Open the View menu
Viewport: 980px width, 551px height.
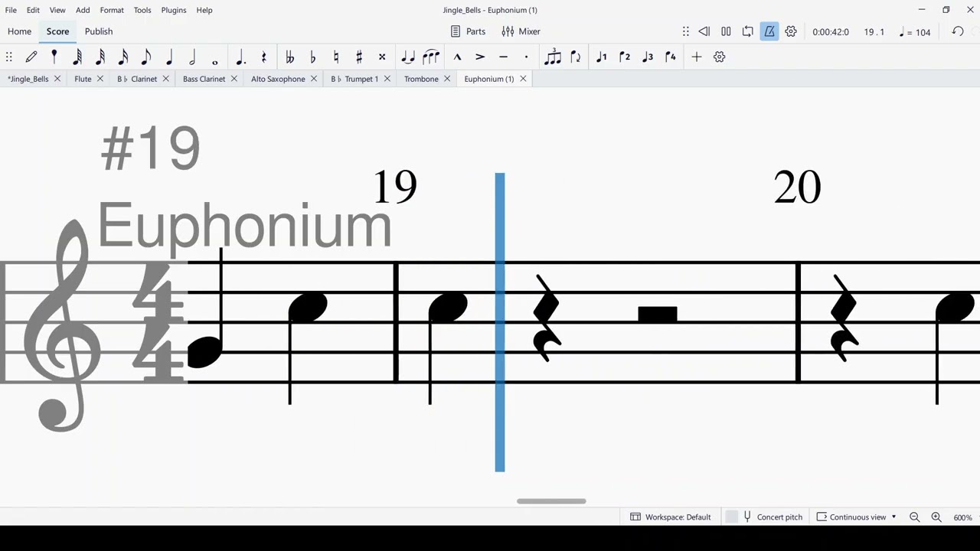57,10
